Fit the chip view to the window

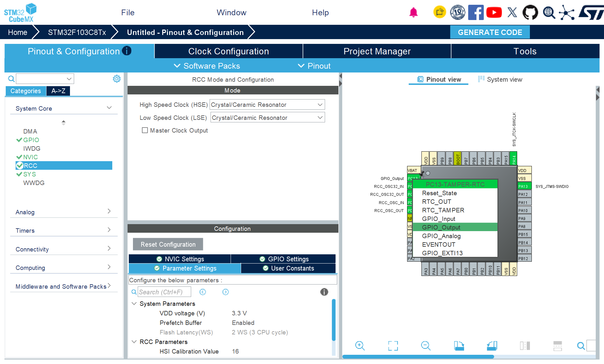[393, 346]
